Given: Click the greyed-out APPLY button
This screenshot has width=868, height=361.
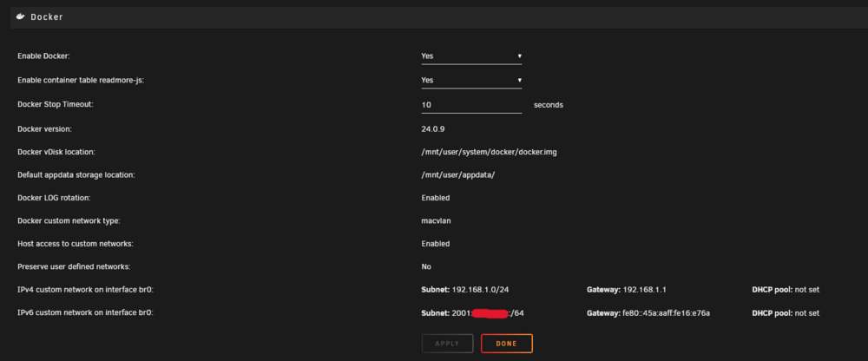Looking at the screenshot, I should pos(447,344).
